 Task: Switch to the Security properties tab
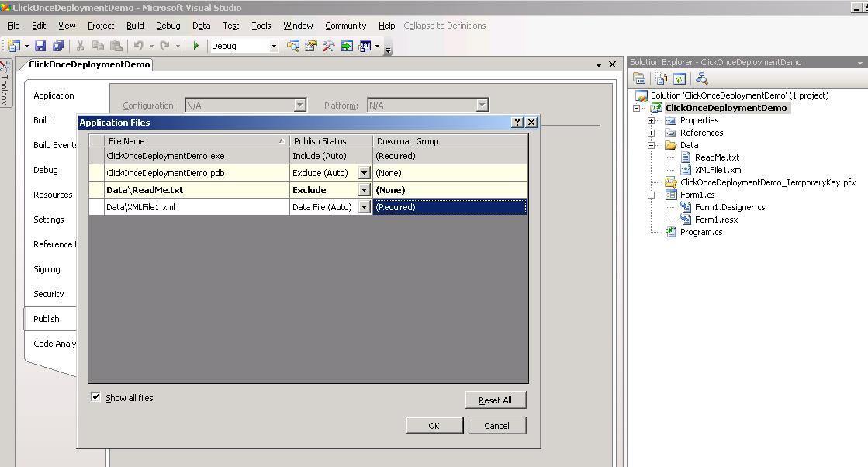coord(49,294)
